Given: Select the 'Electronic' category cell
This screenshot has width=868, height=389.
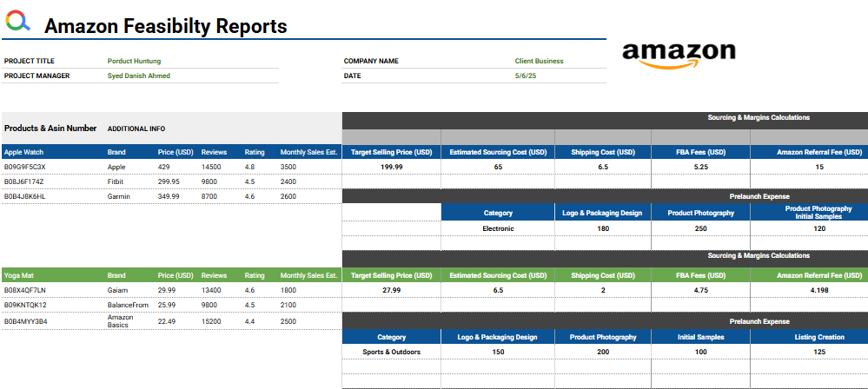Looking at the screenshot, I should [498, 228].
